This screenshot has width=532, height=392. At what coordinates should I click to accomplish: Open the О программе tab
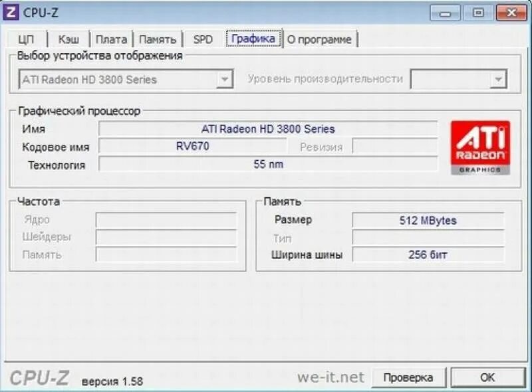(321, 39)
